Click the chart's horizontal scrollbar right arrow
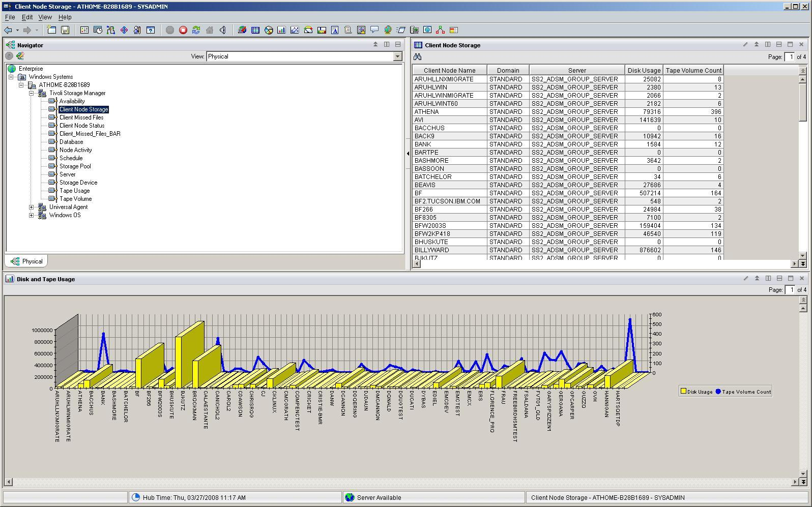The image size is (812, 507). (x=795, y=482)
